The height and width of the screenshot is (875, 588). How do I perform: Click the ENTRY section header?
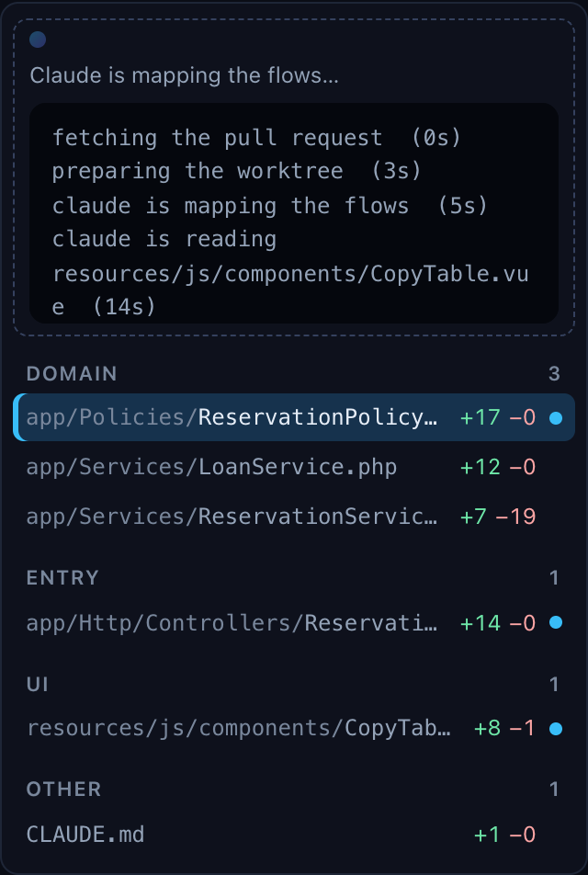pos(62,577)
